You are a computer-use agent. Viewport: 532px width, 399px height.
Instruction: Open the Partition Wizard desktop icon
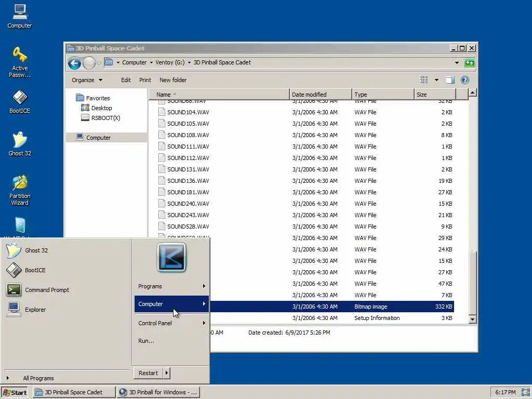(20, 190)
